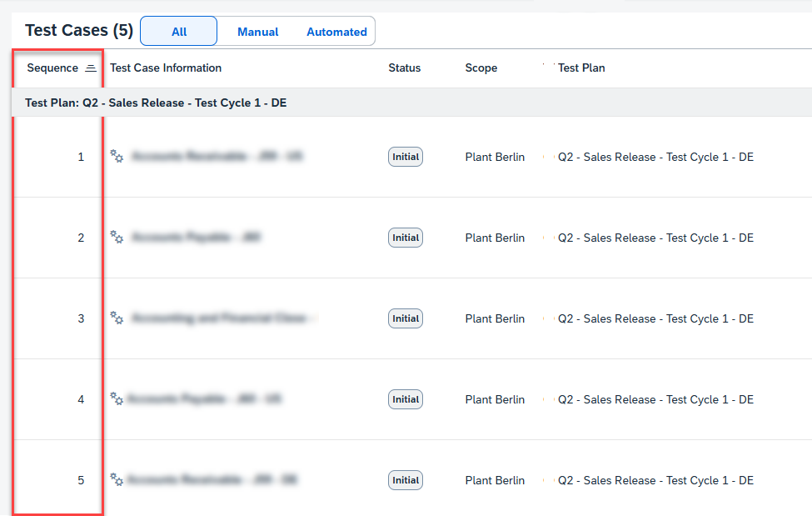Screen dimensions: 812x516
Task: Click the Initial status badge in row 1
Action: pos(406,157)
